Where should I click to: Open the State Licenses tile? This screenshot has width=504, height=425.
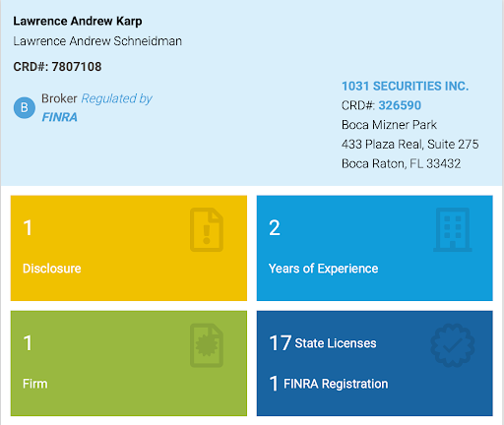tap(374, 363)
